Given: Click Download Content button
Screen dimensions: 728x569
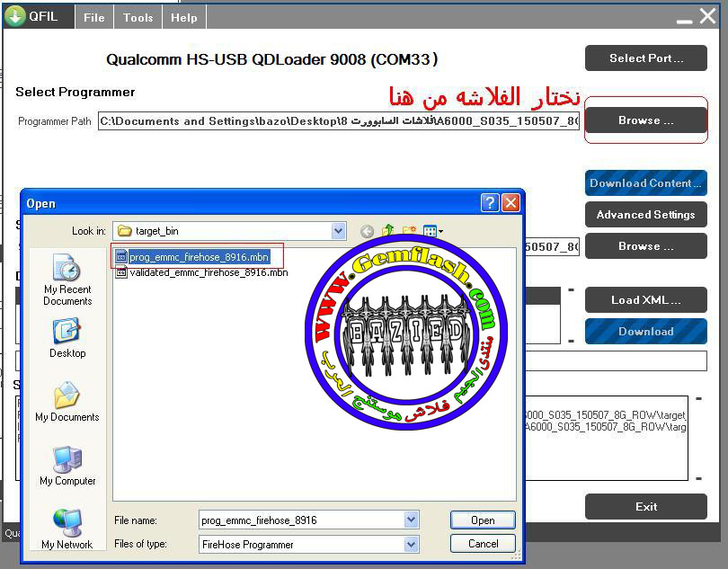Looking at the screenshot, I should 646,183.
